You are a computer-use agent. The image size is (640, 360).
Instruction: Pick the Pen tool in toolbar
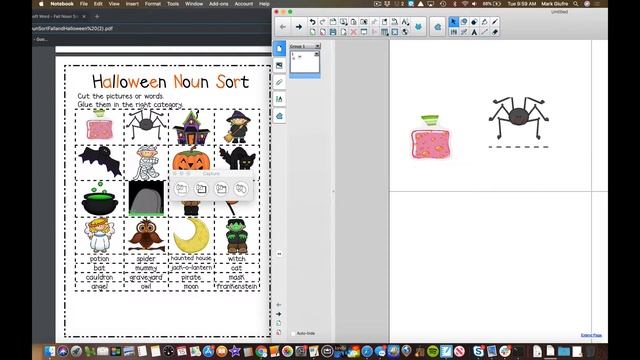click(495, 22)
